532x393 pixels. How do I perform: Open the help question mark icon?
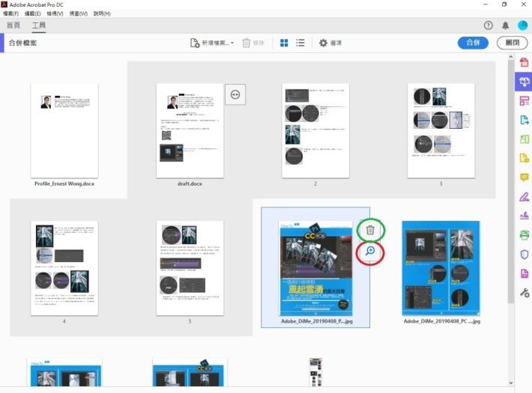(489, 25)
